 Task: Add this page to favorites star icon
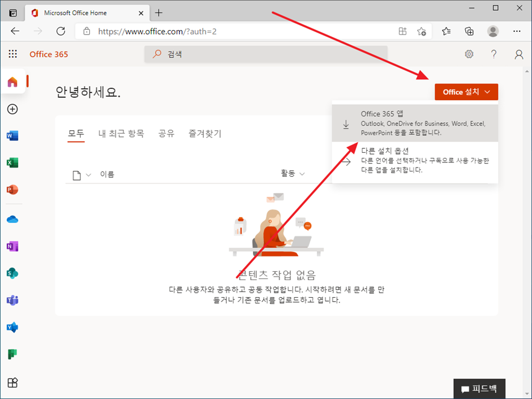[x=422, y=31]
